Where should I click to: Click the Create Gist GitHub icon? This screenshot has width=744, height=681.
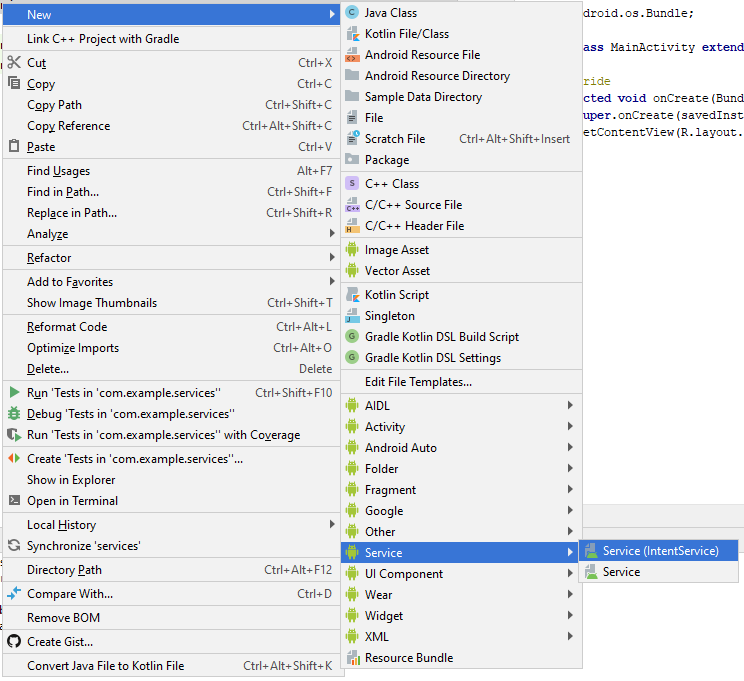(14, 642)
